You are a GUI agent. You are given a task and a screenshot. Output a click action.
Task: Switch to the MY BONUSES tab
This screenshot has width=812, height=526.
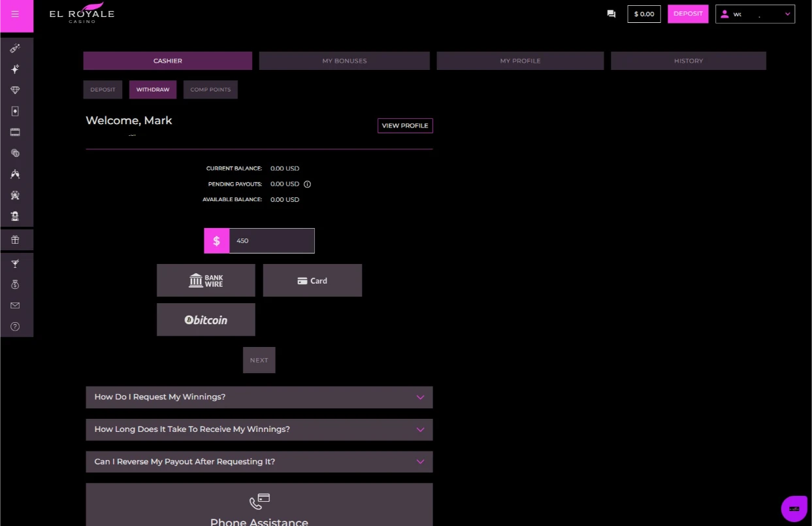point(344,61)
